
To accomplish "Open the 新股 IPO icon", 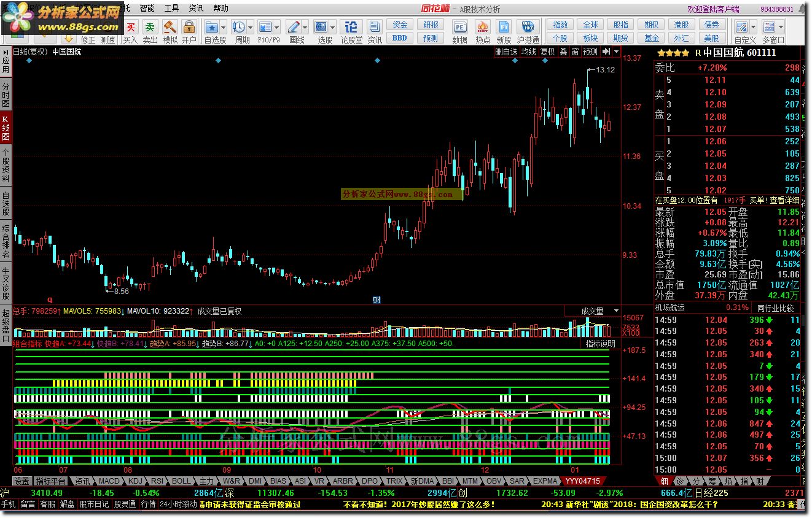I will [504, 27].
